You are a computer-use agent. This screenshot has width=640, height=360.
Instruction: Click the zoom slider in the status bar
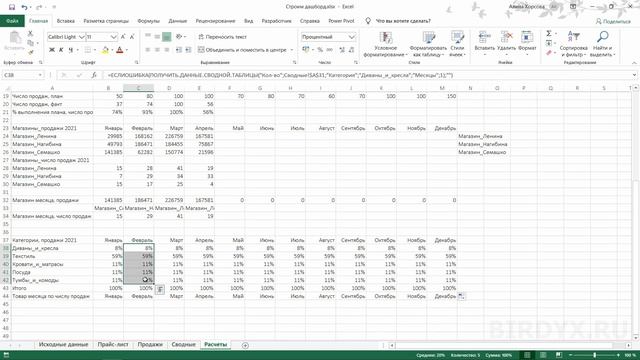pyautogui.click(x=594, y=355)
